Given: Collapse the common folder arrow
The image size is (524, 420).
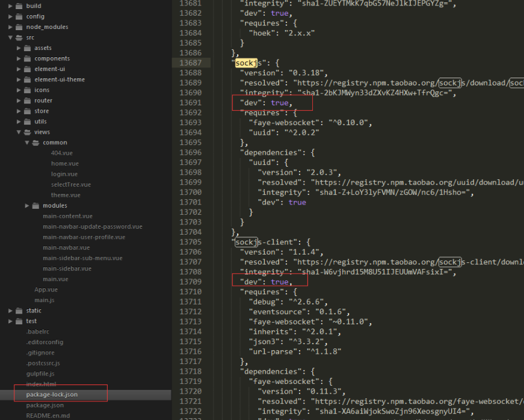Looking at the screenshot, I should point(27,143).
